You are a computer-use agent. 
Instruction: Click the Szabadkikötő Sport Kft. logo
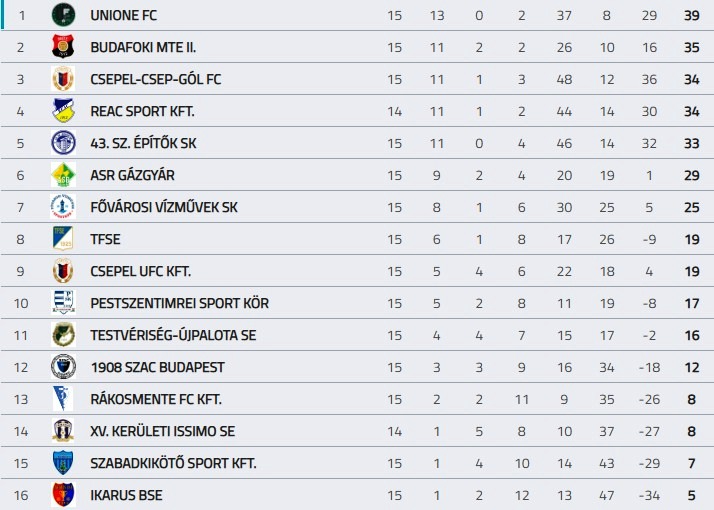pyautogui.click(x=63, y=463)
